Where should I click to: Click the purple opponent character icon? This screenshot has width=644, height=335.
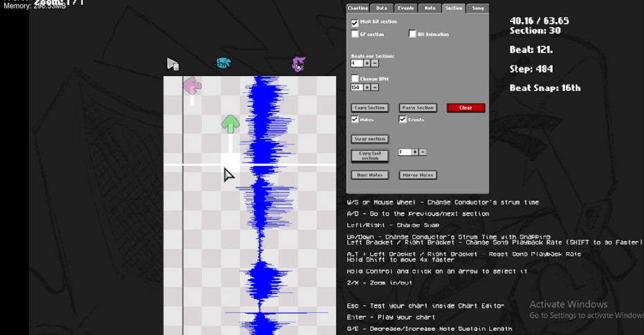coord(299,64)
